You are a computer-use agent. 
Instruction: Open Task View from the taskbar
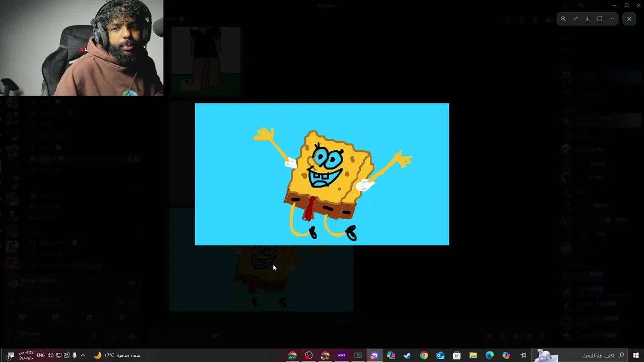tap(523, 355)
